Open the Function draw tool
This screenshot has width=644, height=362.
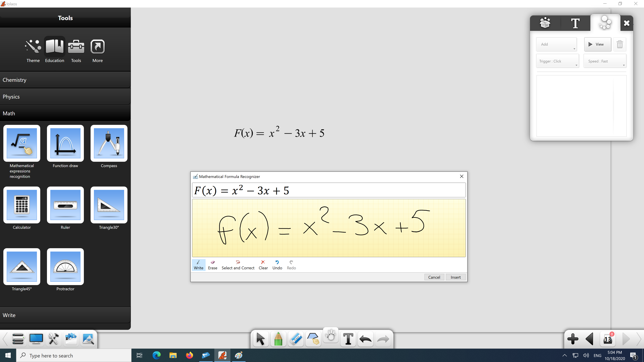[65, 143]
